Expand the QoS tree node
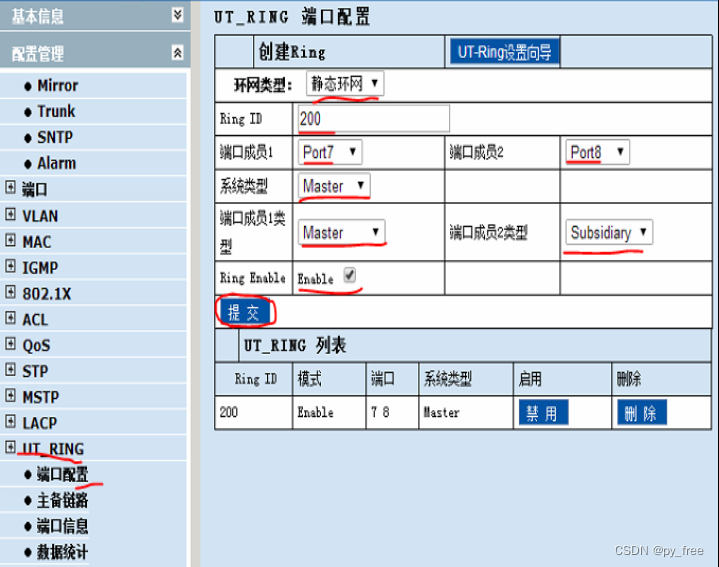 pyautogui.click(x=10, y=343)
